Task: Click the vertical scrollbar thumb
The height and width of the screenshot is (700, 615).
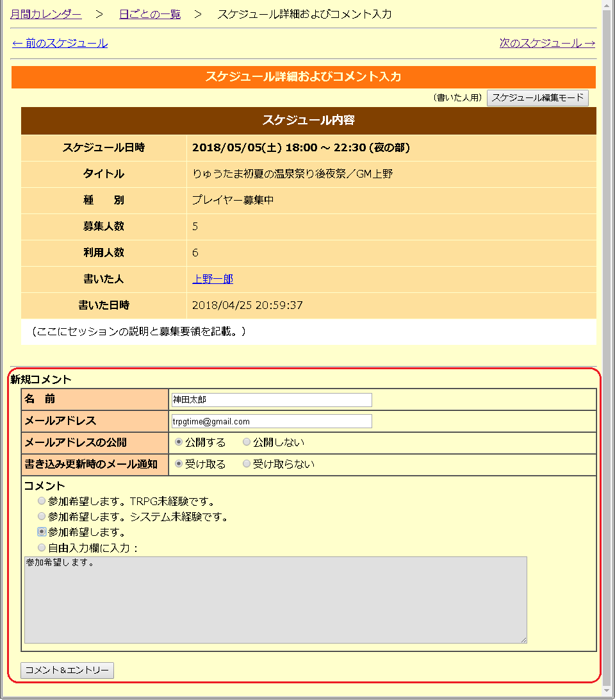Action: pyautogui.click(x=607, y=348)
